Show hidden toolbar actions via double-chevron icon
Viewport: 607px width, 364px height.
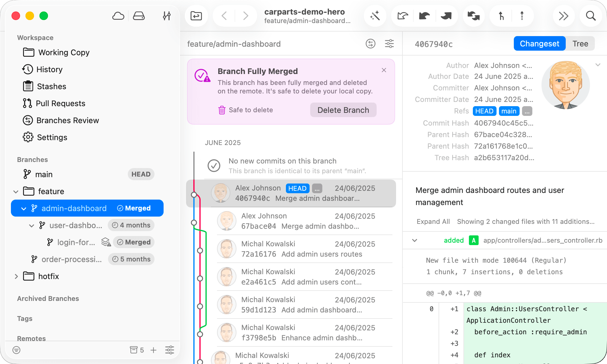click(564, 16)
